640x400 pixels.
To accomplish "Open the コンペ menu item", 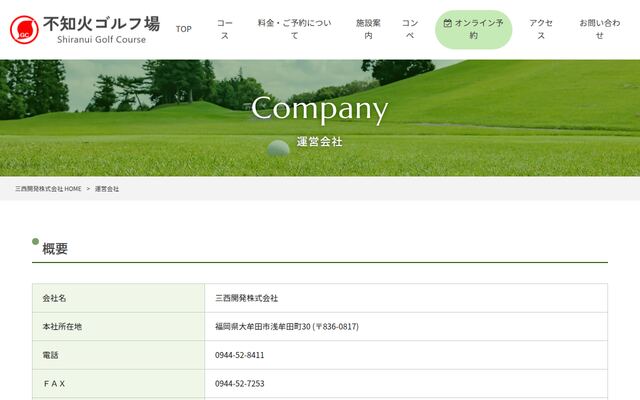I will pos(410,29).
